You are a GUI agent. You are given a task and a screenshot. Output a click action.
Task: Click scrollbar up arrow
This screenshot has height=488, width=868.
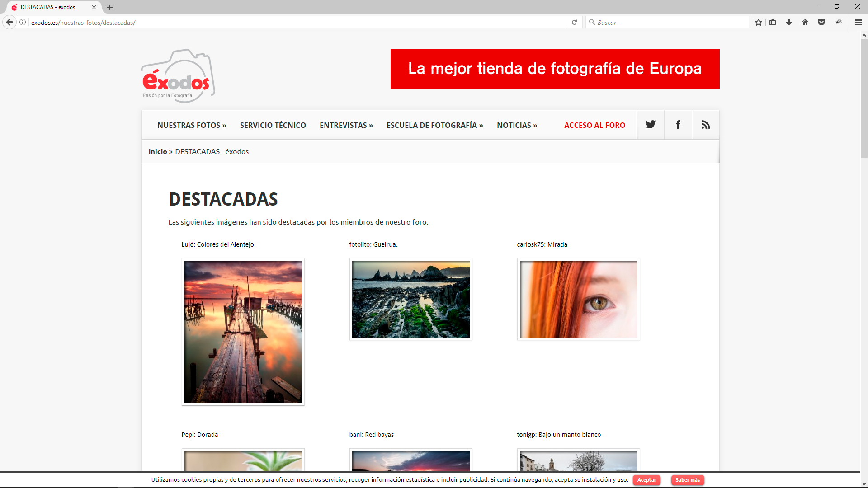coord(864,35)
